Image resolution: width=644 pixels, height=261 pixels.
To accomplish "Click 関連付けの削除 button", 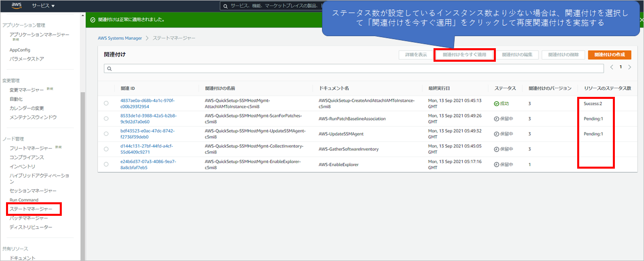I will tap(564, 55).
